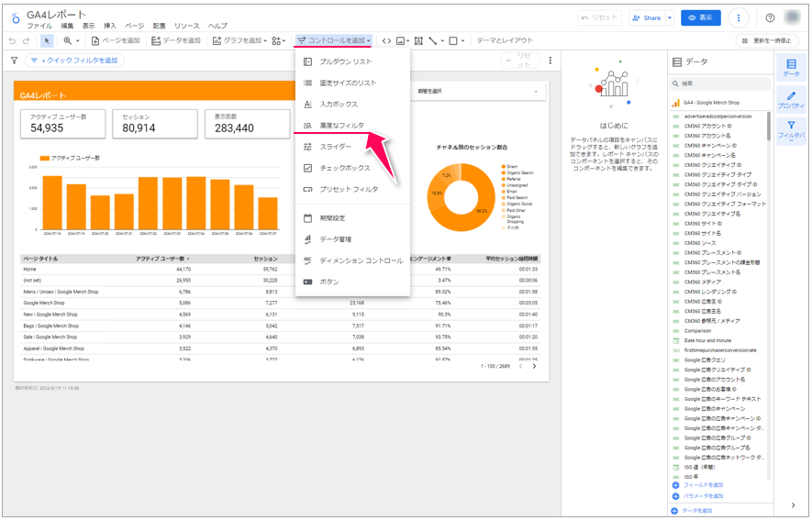Open the リソース menu
812x520 pixels.
click(x=186, y=26)
